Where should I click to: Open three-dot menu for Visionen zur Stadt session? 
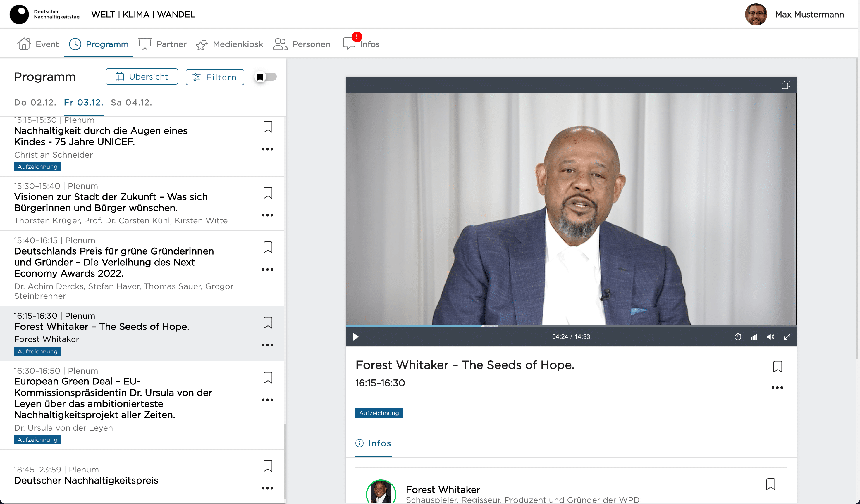tap(267, 215)
